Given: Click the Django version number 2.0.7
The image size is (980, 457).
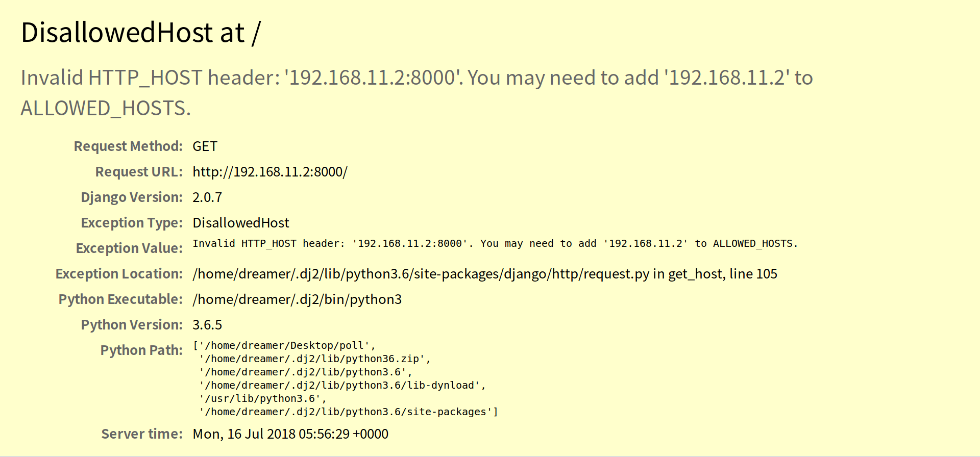Looking at the screenshot, I should tap(207, 197).
